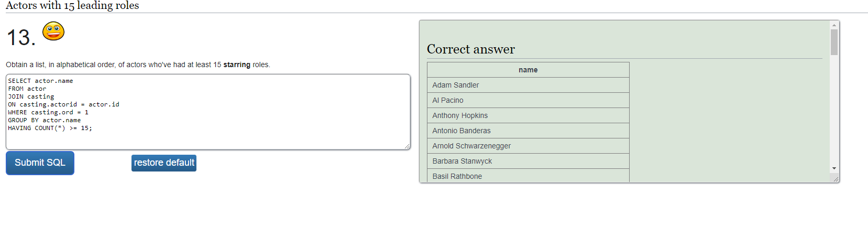
Task: Click the Actors with 15 leading roles heading
Action: click(x=72, y=5)
